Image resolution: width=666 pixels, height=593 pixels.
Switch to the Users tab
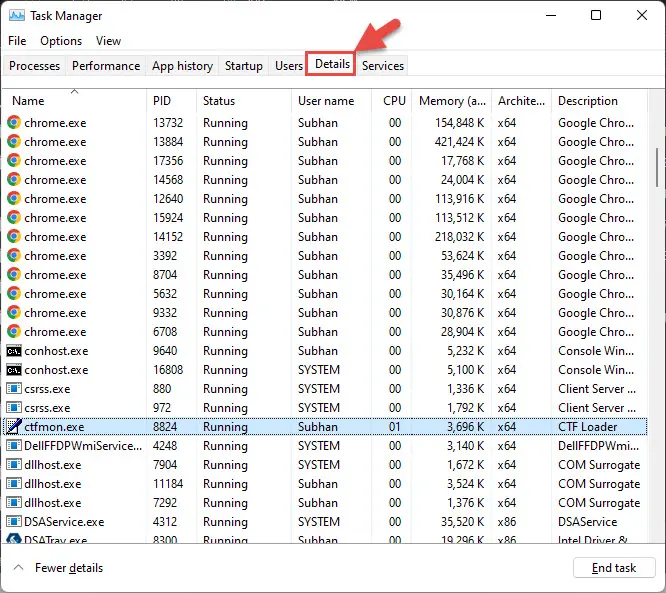(x=289, y=66)
